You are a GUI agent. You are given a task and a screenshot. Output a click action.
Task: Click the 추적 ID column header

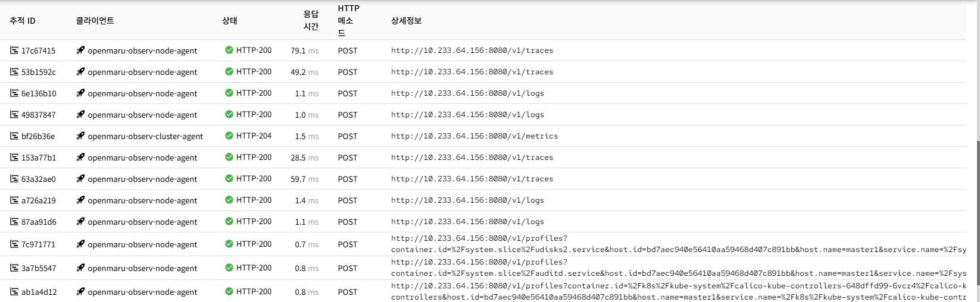(23, 21)
